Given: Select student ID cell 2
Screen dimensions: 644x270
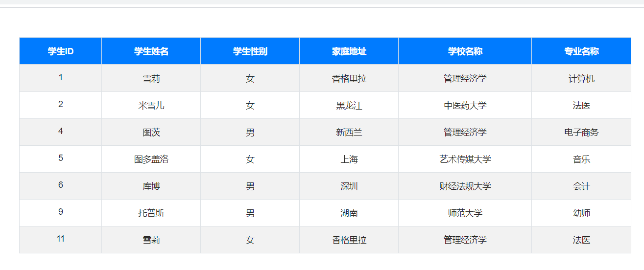Looking at the screenshot, I should pyautogui.click(x=61, y=105).
